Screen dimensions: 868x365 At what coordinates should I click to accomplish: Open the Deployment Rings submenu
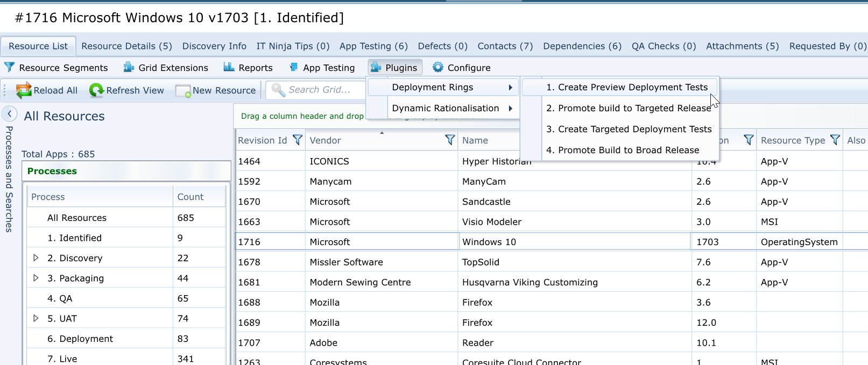coord(443,87)
